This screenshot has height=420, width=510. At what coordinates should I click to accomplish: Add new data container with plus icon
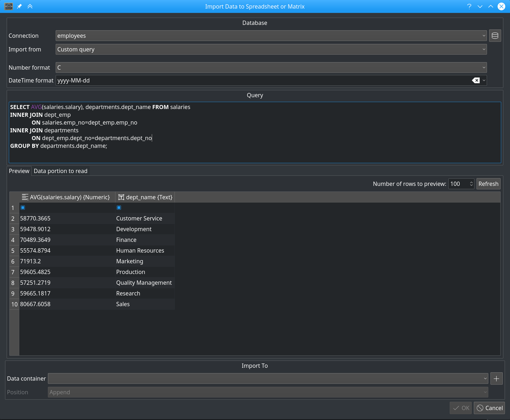point(496,378)
